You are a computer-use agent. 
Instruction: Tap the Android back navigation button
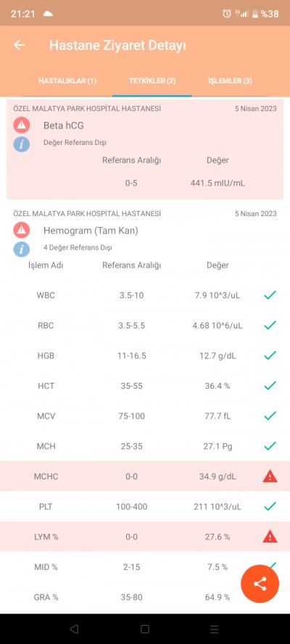[x=74, y=629]
